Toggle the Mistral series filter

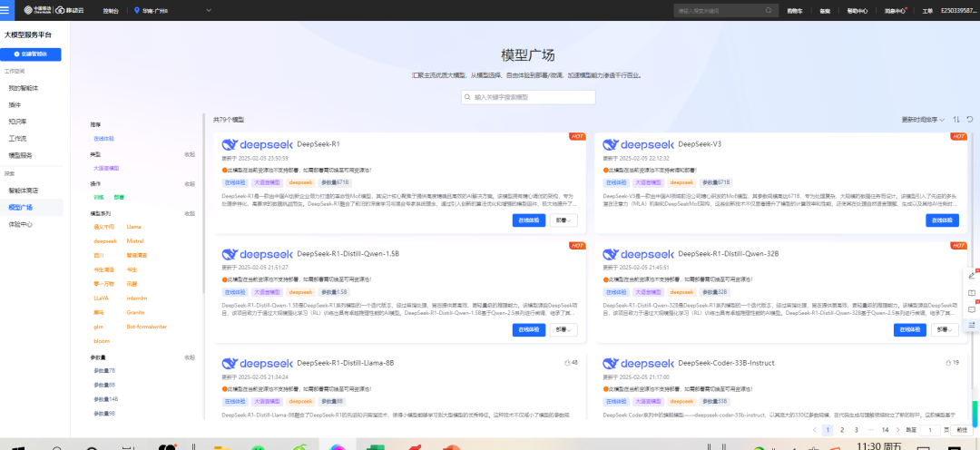pos(135,241)
